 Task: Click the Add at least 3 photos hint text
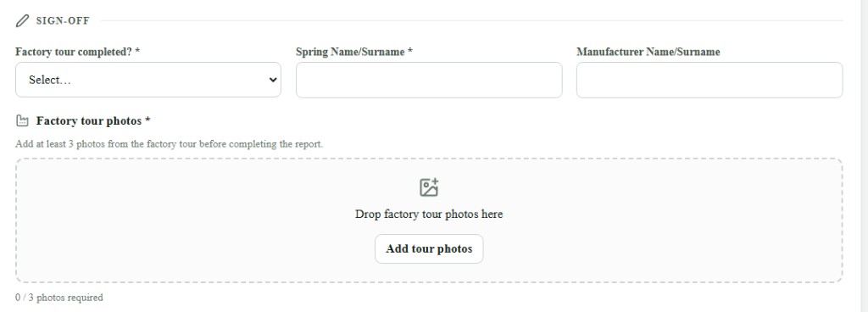(169, 144)
